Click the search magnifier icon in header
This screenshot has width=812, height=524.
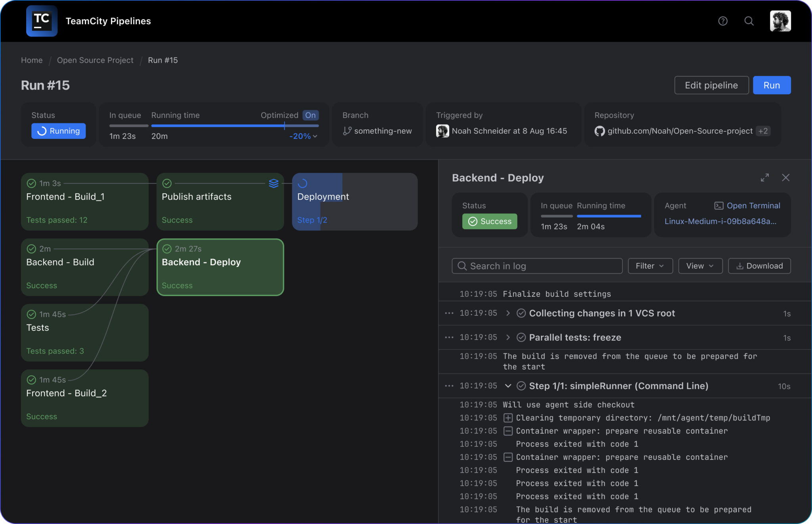(749, 21)
